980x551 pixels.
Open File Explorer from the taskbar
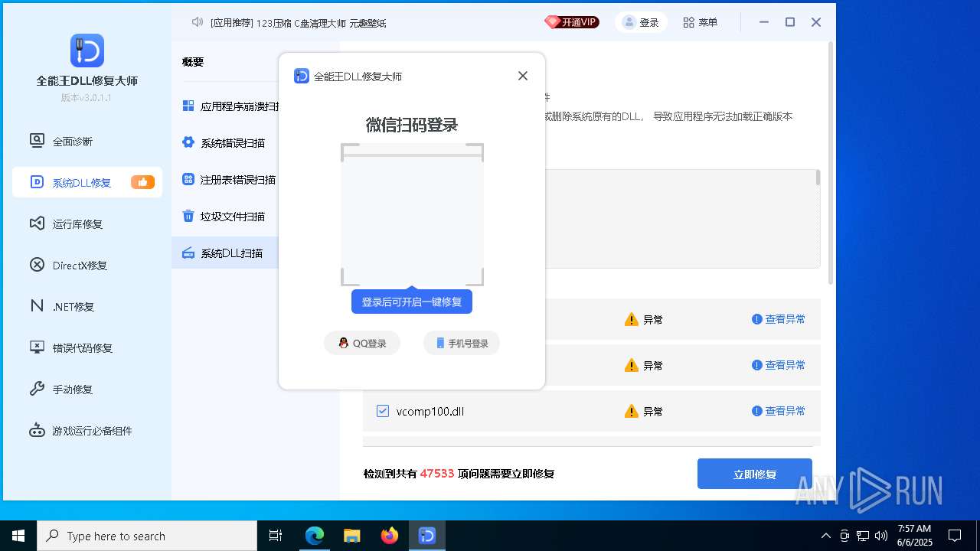pos(351,536)
